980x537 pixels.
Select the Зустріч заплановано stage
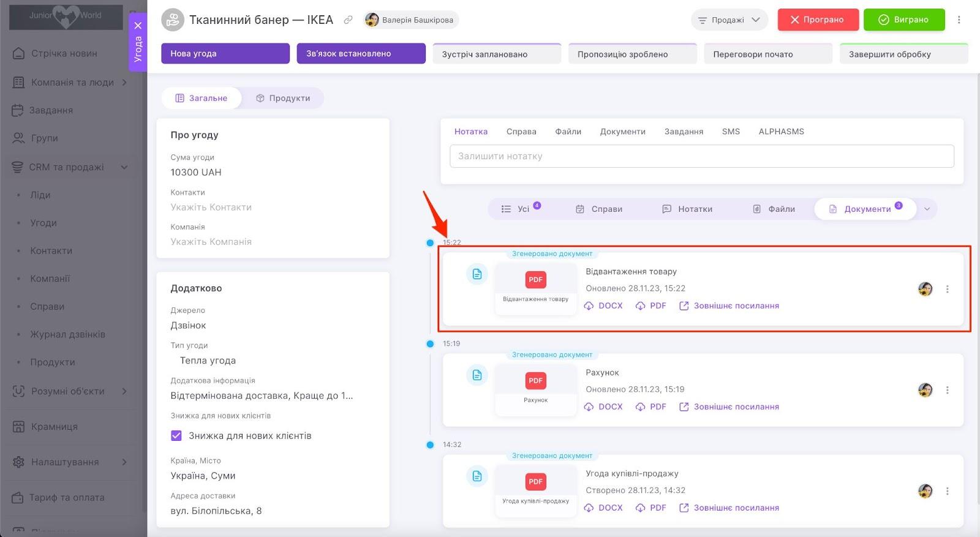click(x=497, y=53)
